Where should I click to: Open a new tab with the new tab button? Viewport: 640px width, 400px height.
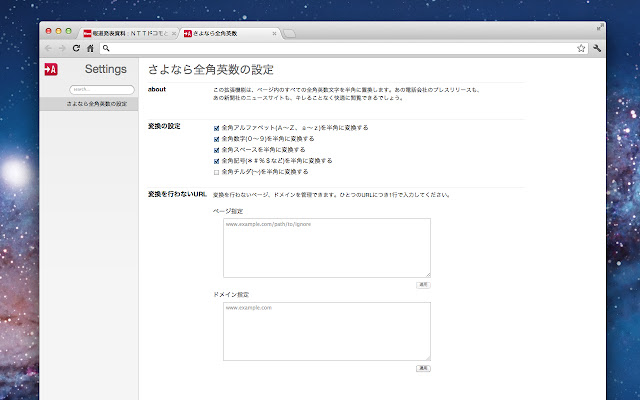coord(289,34)
